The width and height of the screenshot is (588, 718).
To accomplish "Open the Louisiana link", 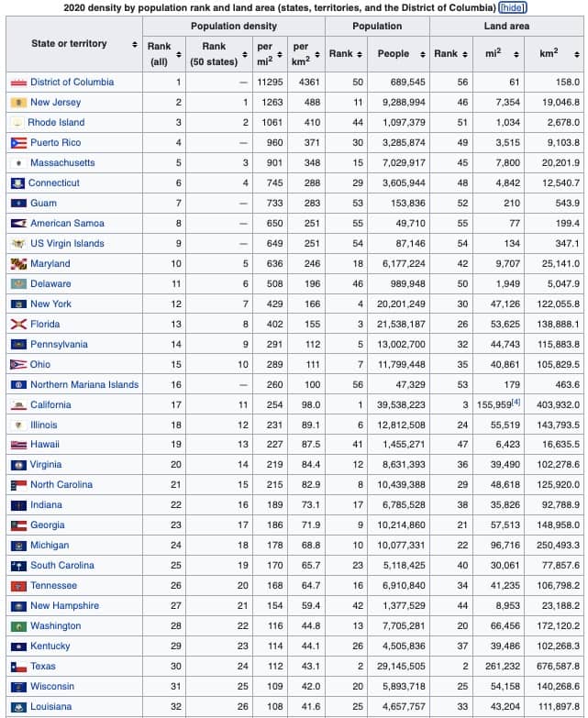I will pyautogui.click(x=50, y=706).
